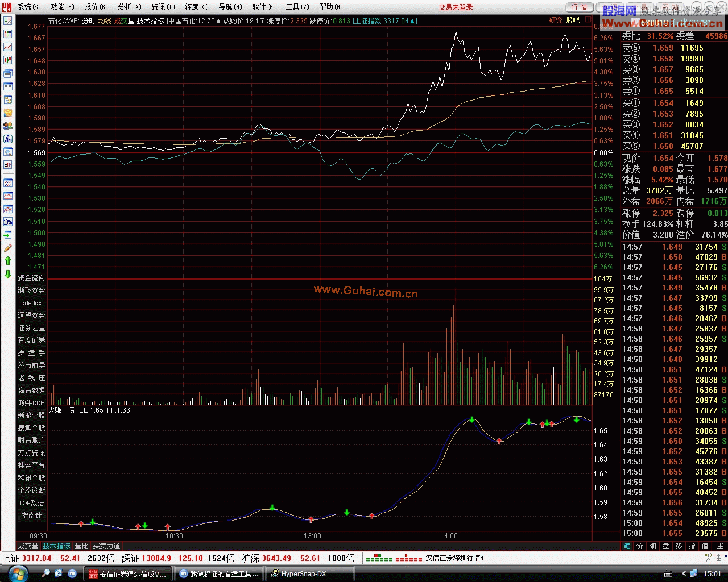
Task: Select the 卖① 1.655 order book row
Action: (x=674, y=91)
